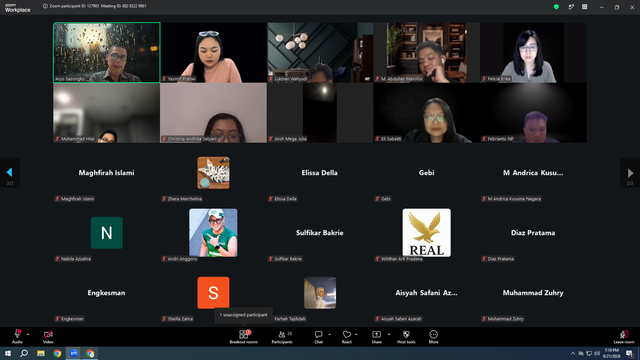Image resolution: width=640 pixels, height=360 pixels.
Task: Select Aryo Sasongko's video tile
Action: 107,53
